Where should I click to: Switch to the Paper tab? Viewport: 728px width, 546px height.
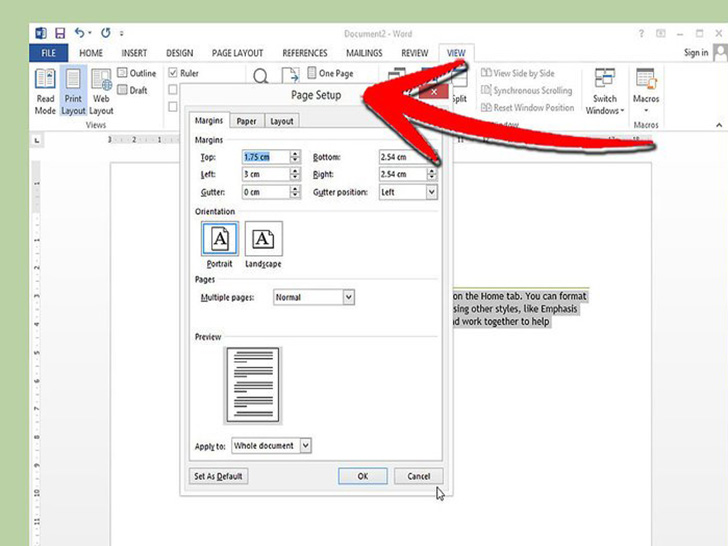pos(246,121)
